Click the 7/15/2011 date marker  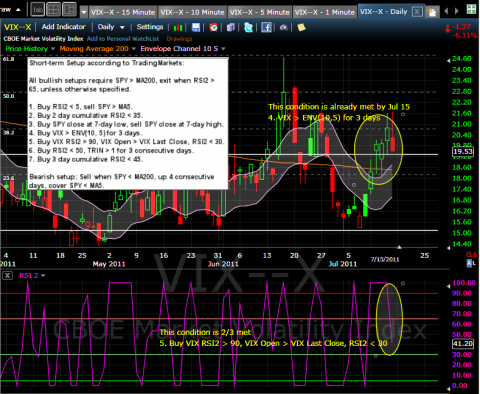tap(385, 259)
